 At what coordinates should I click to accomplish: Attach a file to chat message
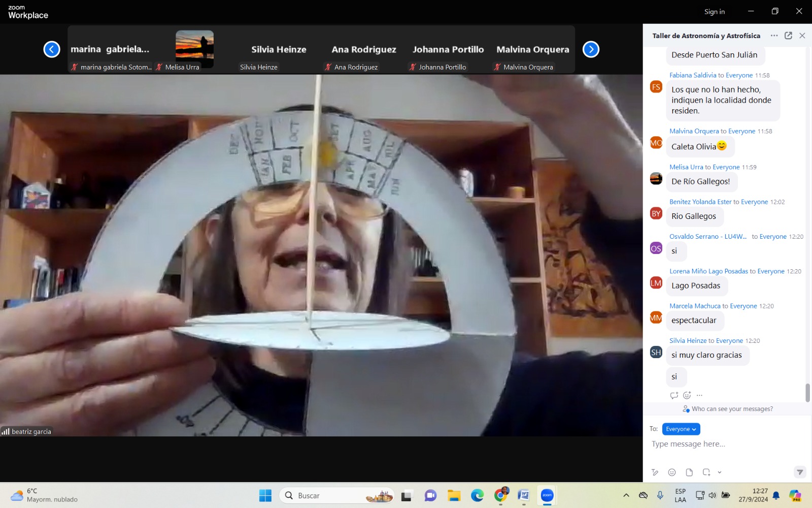[689, 472]
